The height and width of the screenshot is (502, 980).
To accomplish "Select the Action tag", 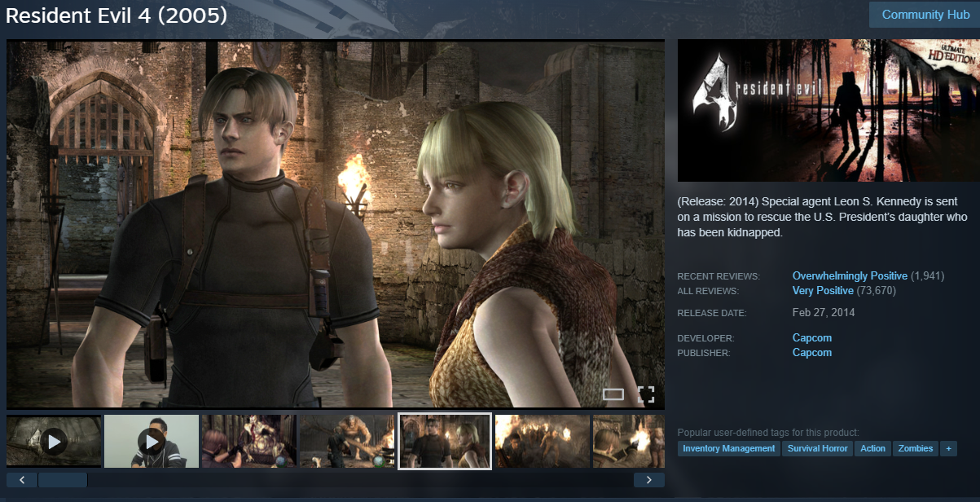I will (x=872, y=448).
